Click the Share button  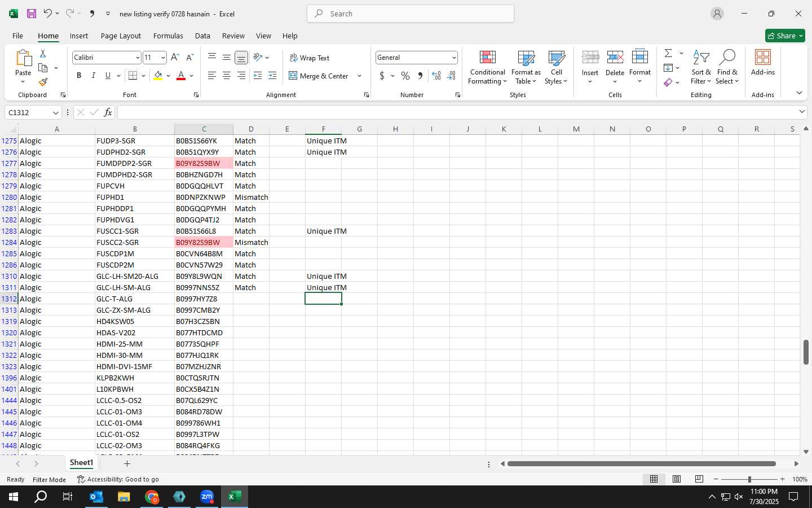click(785, 36)
